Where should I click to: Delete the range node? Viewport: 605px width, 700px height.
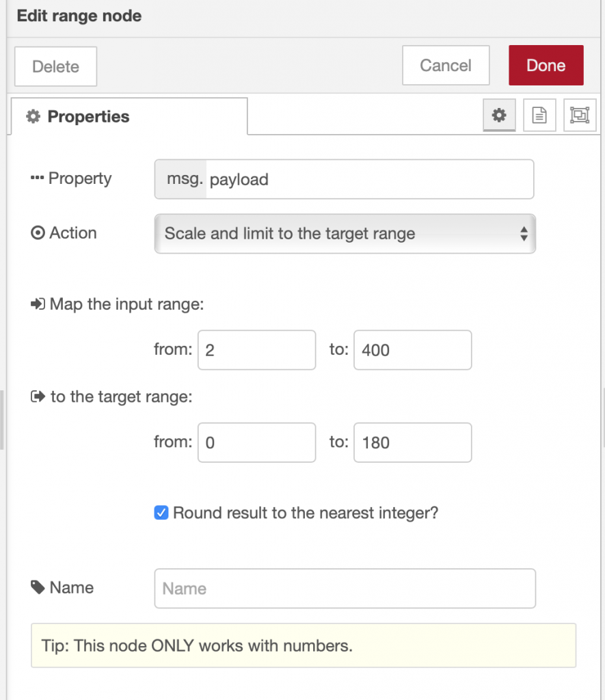click(x=56, y=66)
